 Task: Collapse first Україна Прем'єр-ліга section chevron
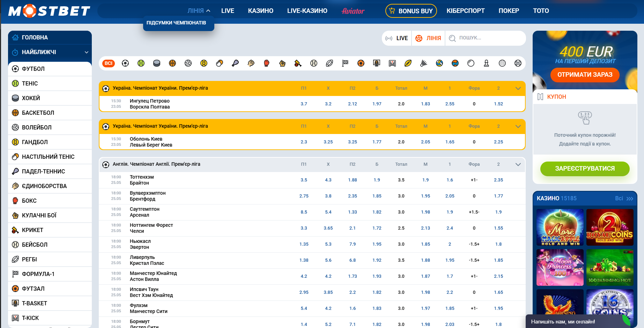pyautogui.click(x=518, y=88)
